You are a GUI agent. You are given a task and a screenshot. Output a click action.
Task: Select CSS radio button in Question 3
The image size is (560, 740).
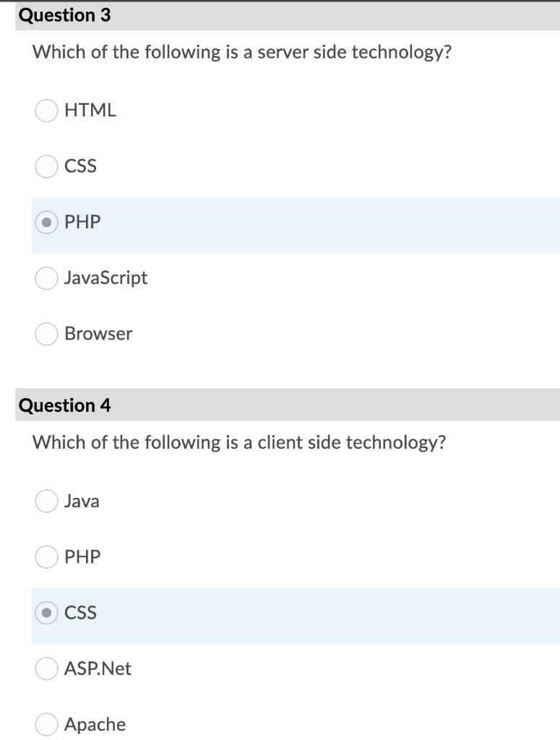coord(46,166)
